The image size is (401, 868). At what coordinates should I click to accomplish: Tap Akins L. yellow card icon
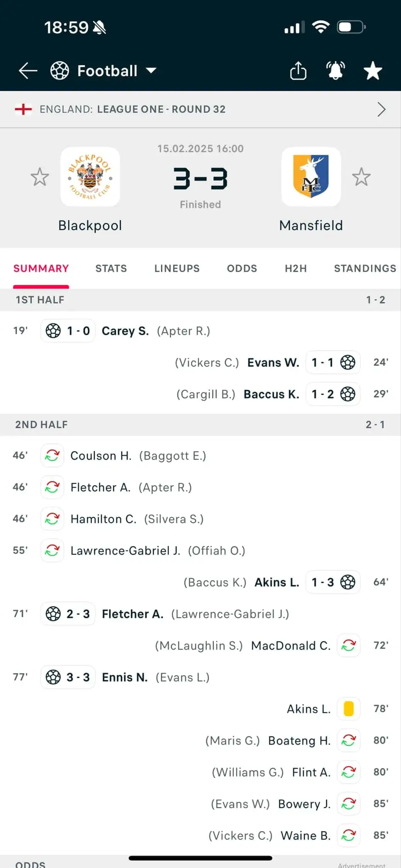click(348, 709)
